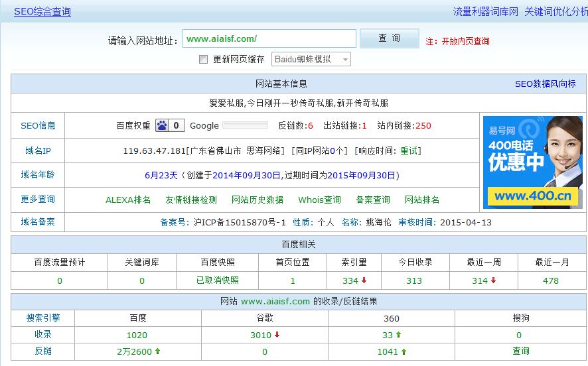The height and width of the screenshot is (366, 588).
Task: Open the Baidu蜘蛛模拟 dropdown
Action: tap(311, 60)
